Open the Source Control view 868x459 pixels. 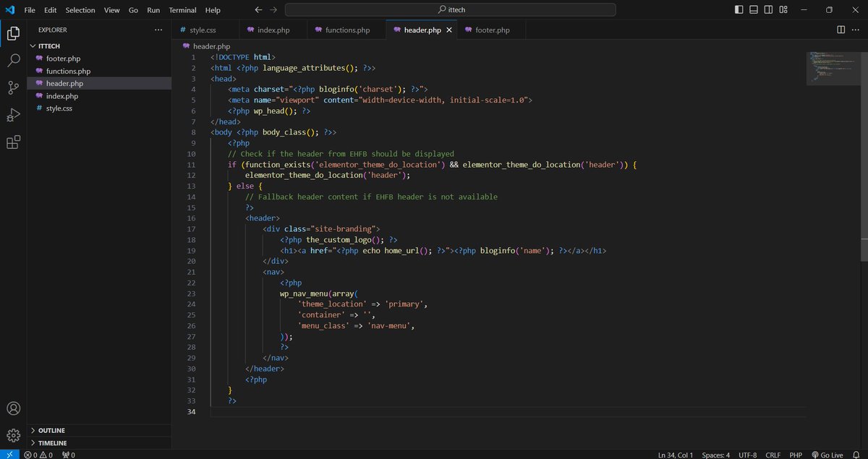13,87
